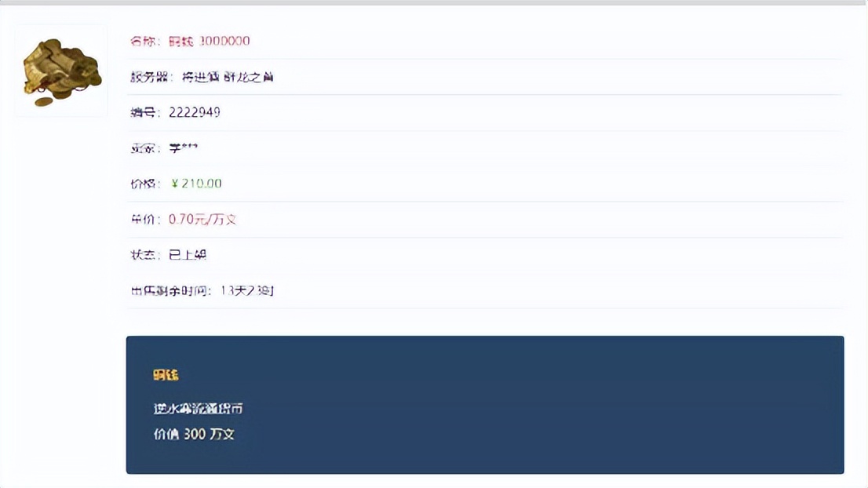The width and height of the screenshot is (868, 488).
Task: Click the yellow 铜钱 heading in blue panel
Action: coord(166,375)
